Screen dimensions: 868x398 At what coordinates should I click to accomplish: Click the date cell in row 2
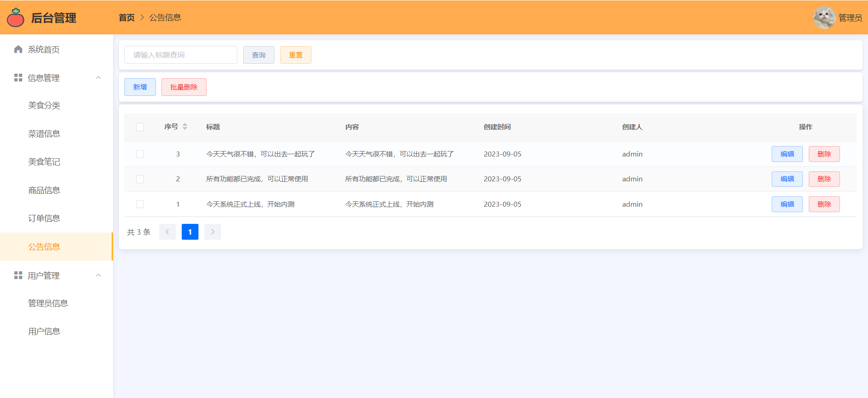click(x=502, y=179)
